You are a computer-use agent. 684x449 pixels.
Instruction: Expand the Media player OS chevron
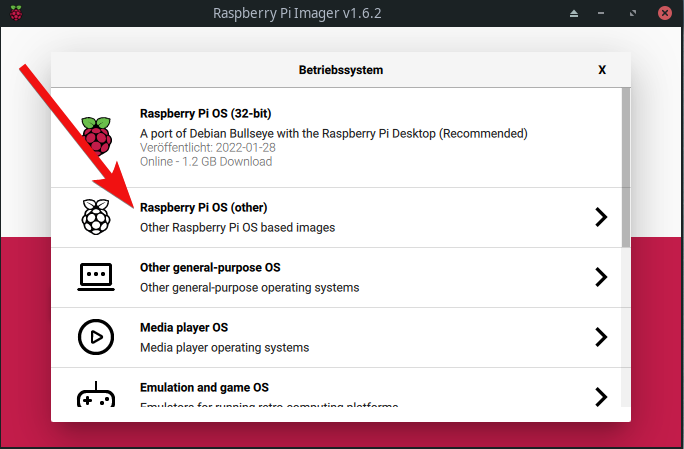click(x=601, y=337)
